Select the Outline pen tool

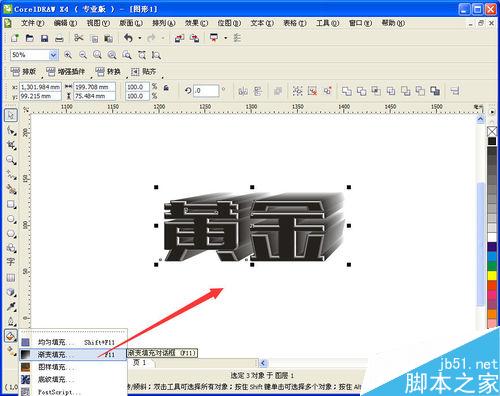pyautogui.click(x=11, y=321)
